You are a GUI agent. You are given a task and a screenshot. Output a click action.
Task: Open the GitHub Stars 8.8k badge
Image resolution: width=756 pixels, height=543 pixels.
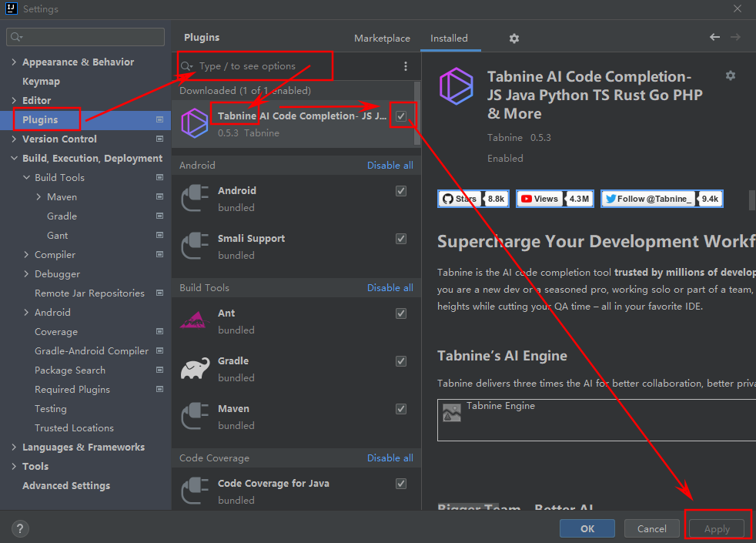[473, 199]
